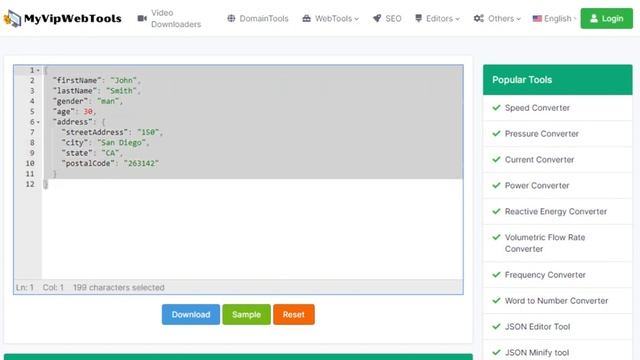Image resolution: width=640 pixels, height=360 pixels.
Task: Click the "state" key on line 9
Action: 77,153
